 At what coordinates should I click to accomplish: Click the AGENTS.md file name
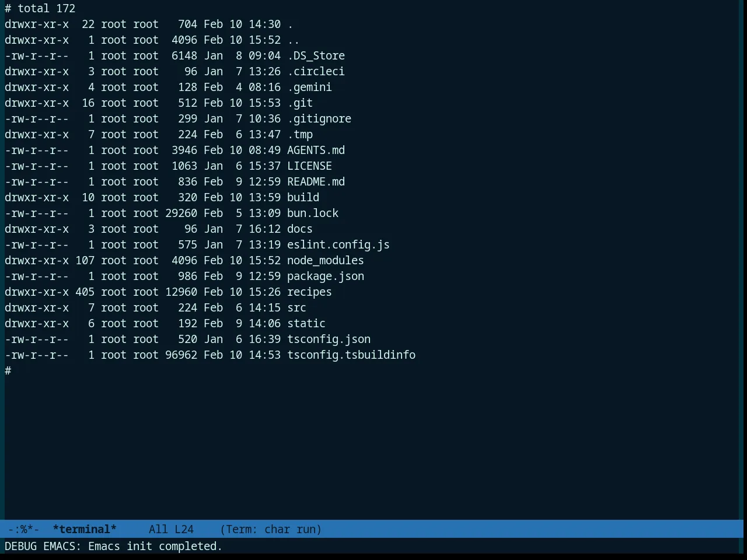tap(316, 150)
